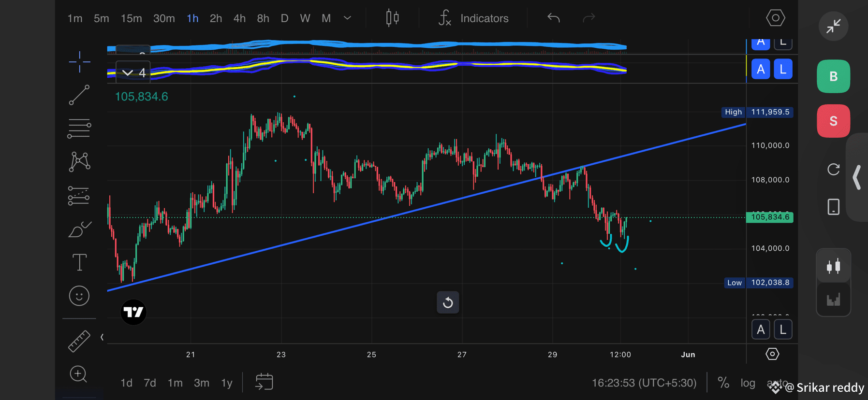Screen dimensions: 868x400
Task: Open the forecasting and measurement tools
Action: pyautogui.click(x=79, y=196)
